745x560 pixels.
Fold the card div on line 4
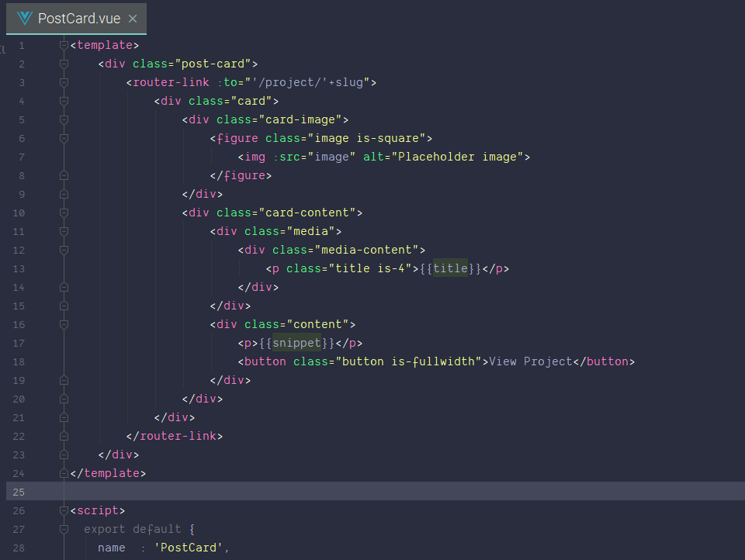(64, 101)
